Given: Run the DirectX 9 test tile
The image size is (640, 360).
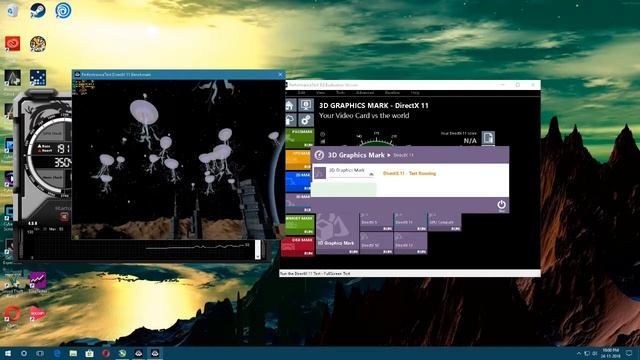Looking at the screenshot, I should coord(376,222).
